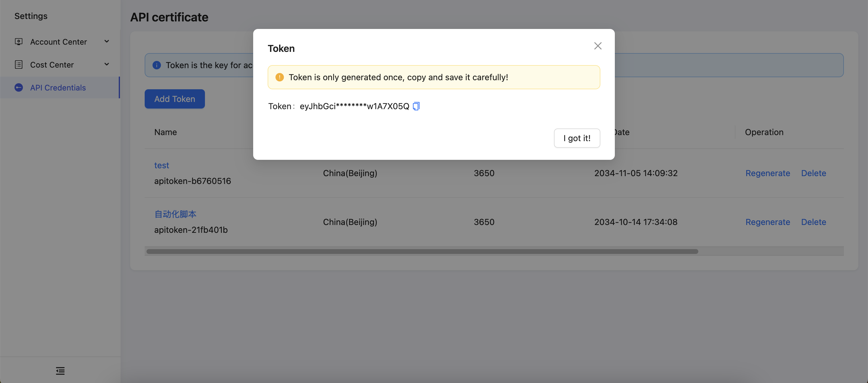Click 3650 in the '自动化脚本' row

484,222
